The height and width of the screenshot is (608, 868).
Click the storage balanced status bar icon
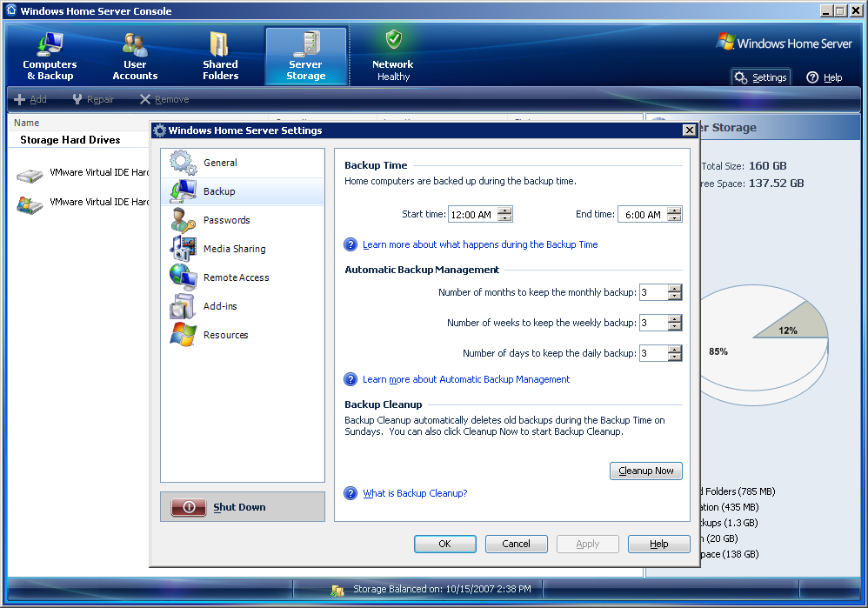coord(337,591)
